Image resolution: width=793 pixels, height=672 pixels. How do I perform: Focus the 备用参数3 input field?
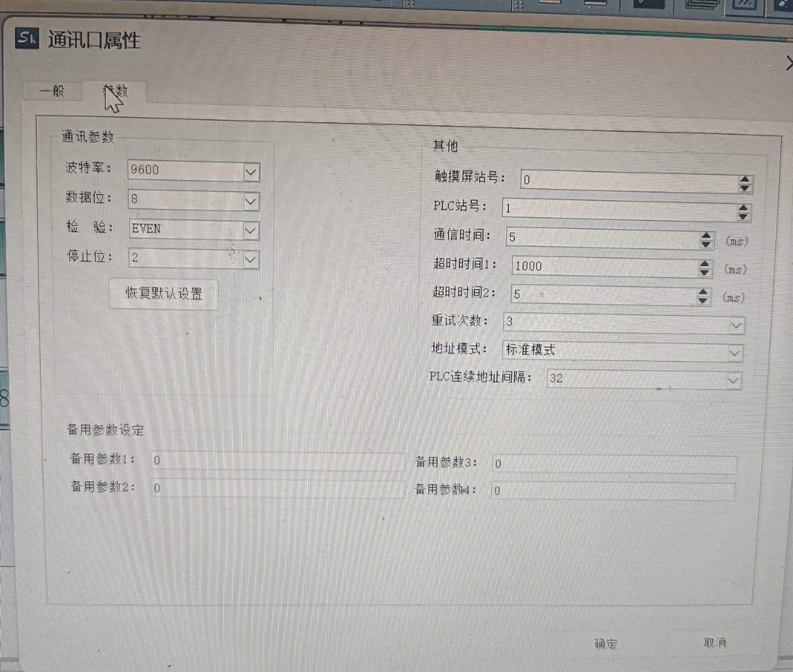[614, 464]
